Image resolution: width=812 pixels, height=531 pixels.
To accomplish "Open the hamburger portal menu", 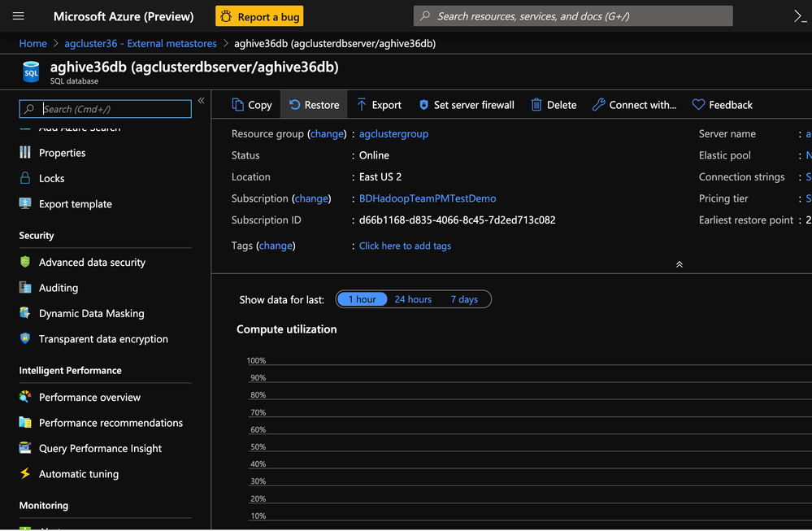I will tap(19, 16).
